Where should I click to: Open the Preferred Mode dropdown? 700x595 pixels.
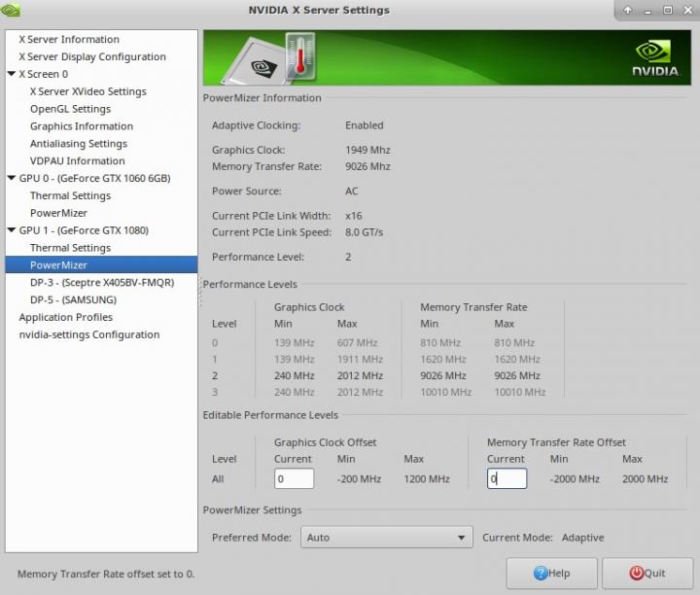coord(387,538)
